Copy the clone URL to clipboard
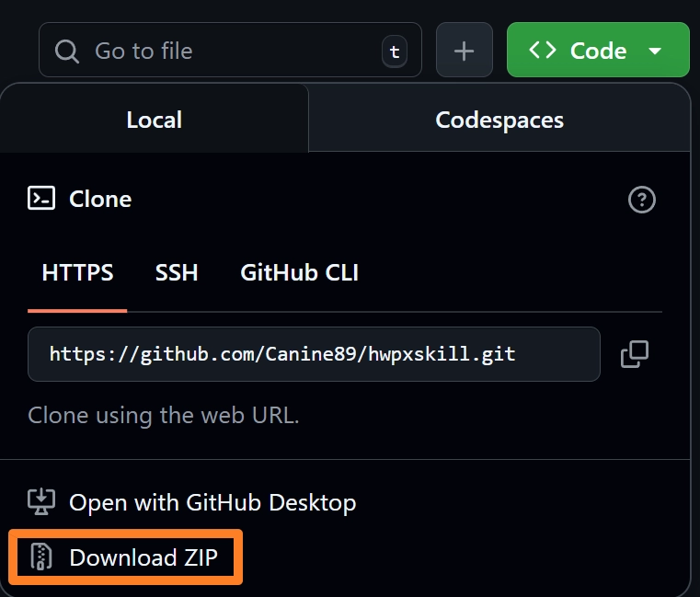The image size is (700, 597). (x=635, y=354)
